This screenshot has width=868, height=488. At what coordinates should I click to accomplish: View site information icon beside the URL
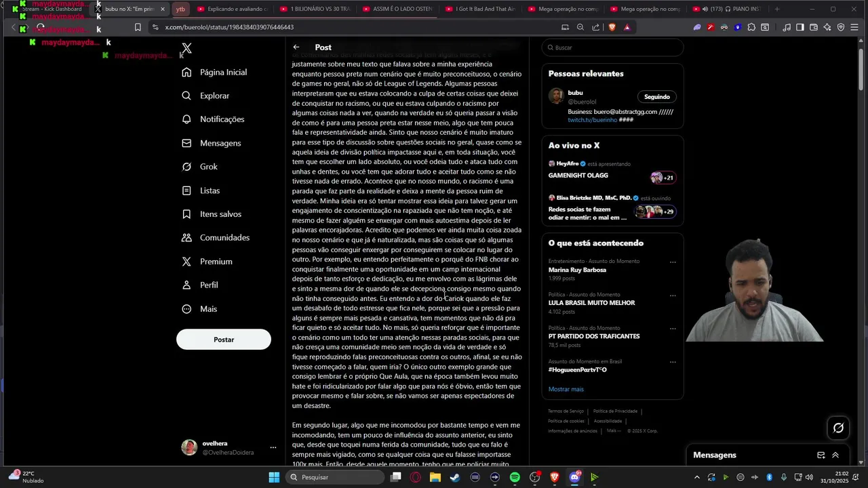click(155, 27)
